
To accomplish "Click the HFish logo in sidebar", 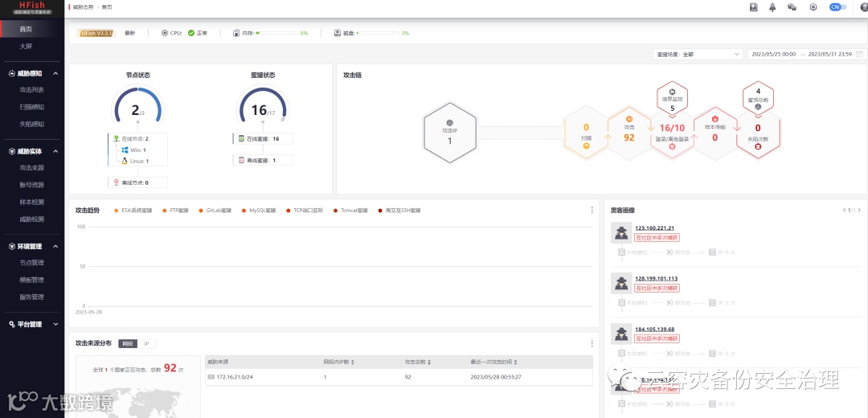I will tap(31, 7).
